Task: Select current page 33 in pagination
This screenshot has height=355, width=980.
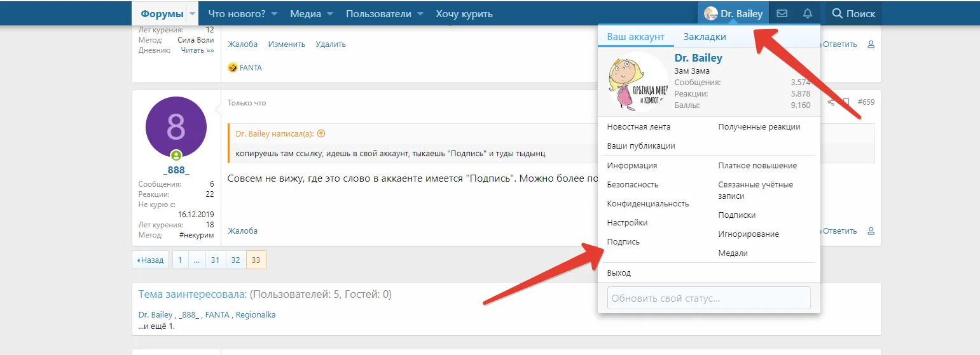Action: pyautogui.click(x=256, y=260)
